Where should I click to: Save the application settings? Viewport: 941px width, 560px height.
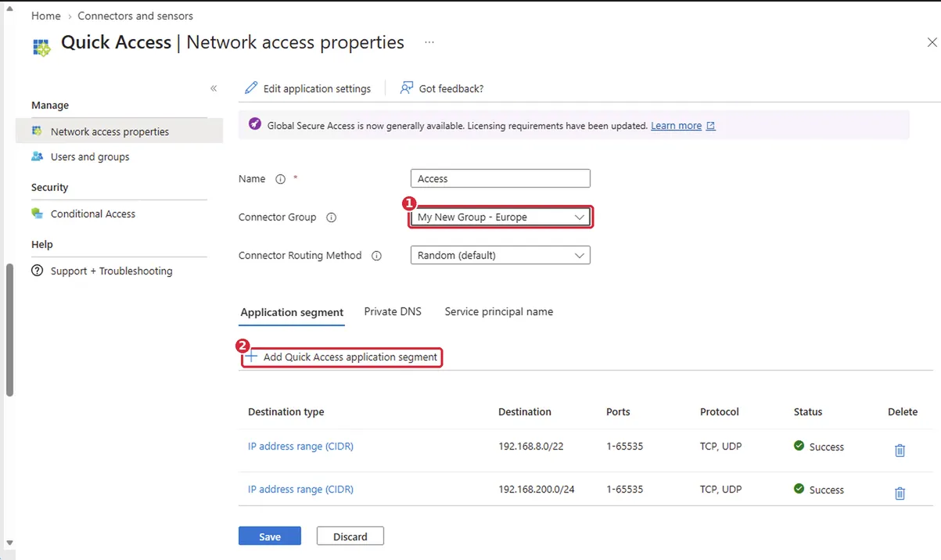[x=270, y=536]
